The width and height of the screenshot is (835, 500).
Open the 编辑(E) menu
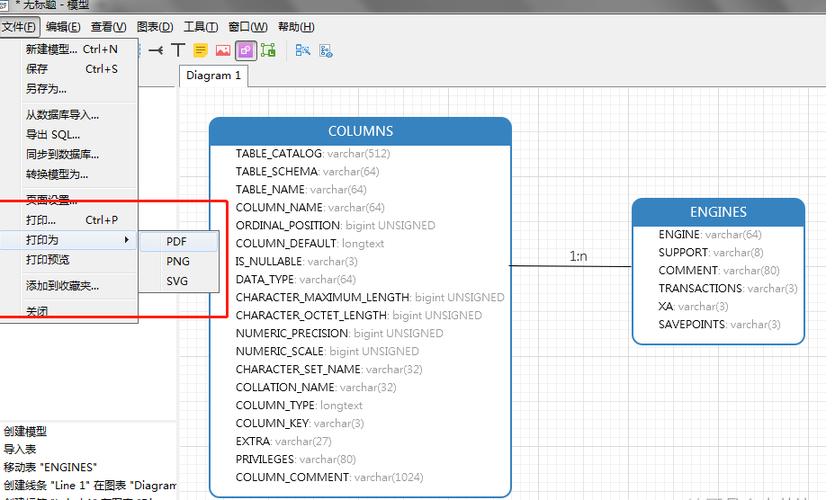coord(64,27)
